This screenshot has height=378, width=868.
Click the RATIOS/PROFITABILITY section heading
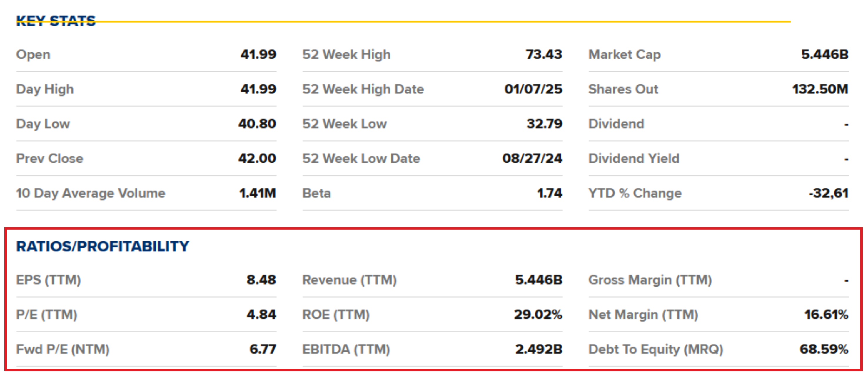click(x=103, y=246)
